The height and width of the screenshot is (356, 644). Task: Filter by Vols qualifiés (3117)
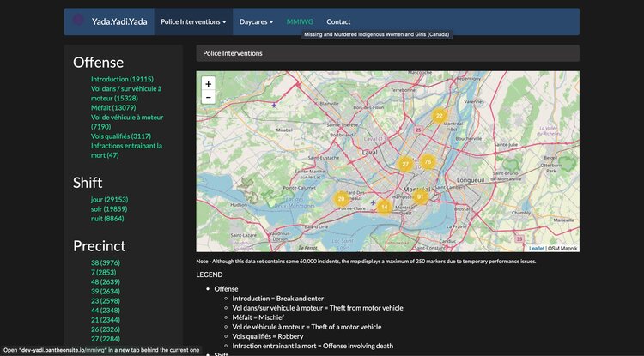click(121, 136)
